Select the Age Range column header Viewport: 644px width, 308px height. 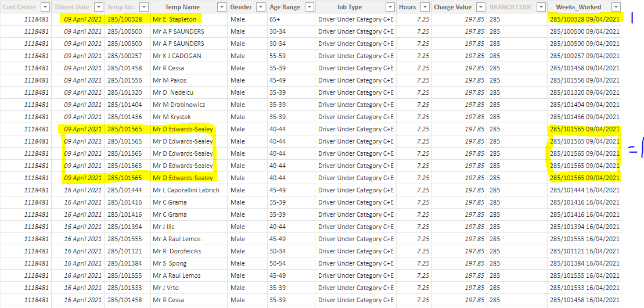tap(285, 7)
